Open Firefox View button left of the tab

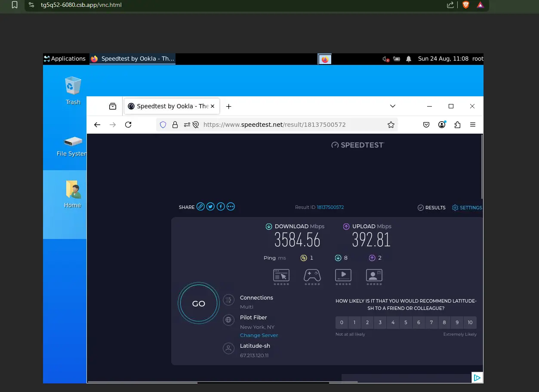[113, 106]
